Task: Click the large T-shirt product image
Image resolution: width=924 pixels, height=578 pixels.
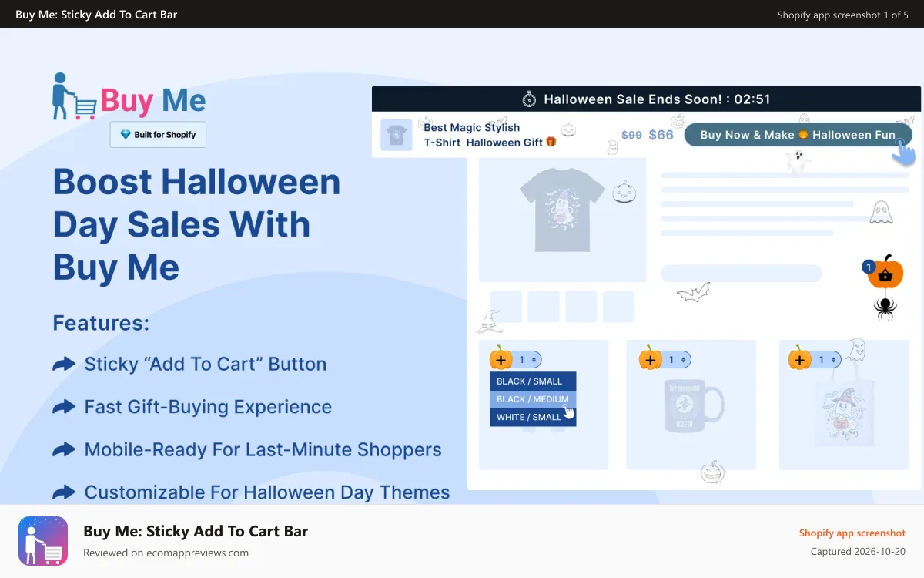Action: click(x=562, y=209)
